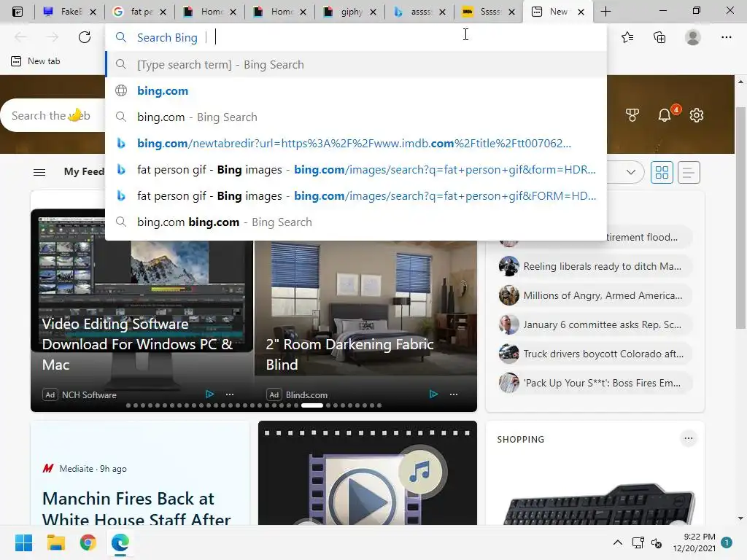Open the Windows Start menu

click(x=23, y=542)
